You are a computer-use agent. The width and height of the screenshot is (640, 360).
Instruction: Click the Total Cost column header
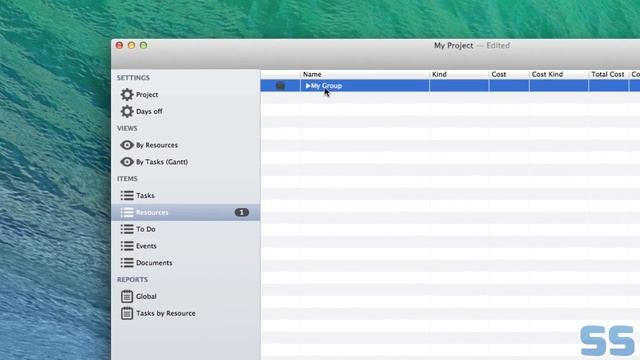[x=608, y=74]
